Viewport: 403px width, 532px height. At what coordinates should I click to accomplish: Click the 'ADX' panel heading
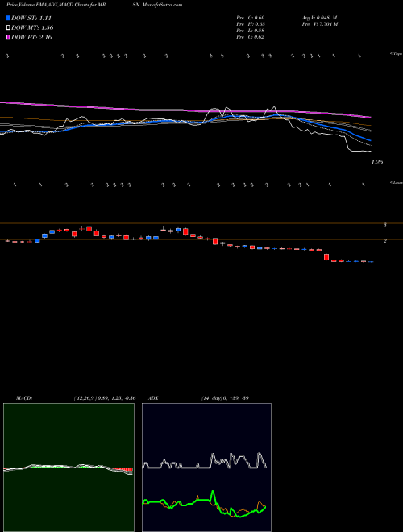click(x=153, y=398)
